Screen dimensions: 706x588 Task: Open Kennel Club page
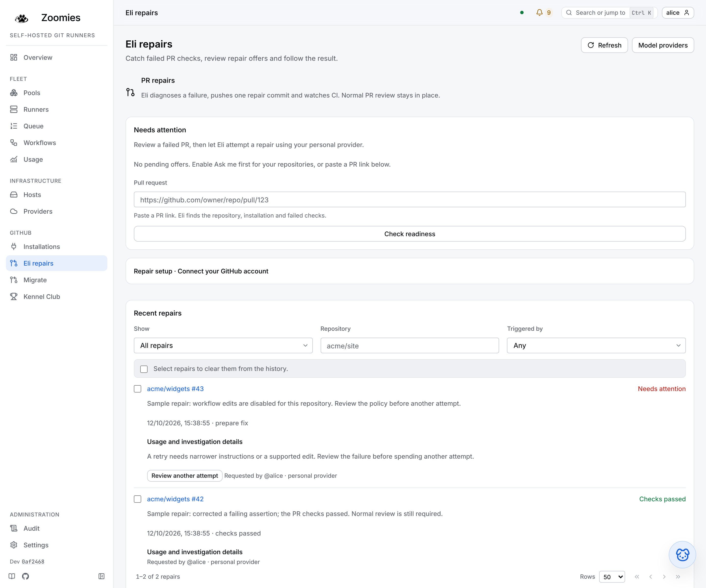click(x=56, y=297)
